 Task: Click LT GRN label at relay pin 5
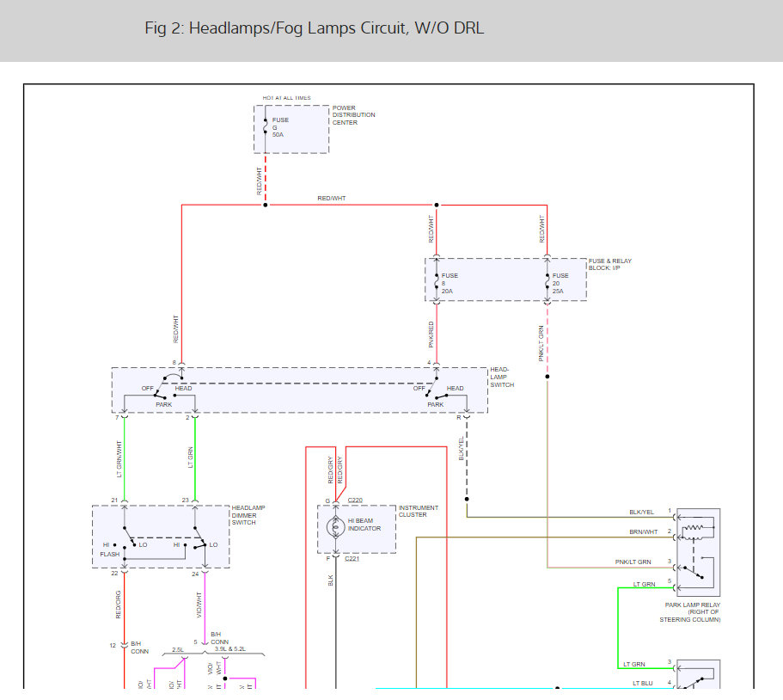644,584
